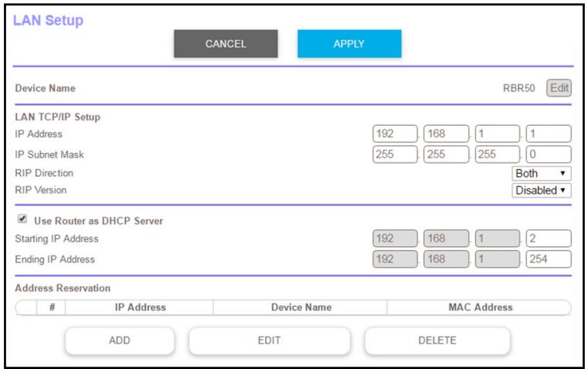Open the RIP Direction dropdown
This screenshot has width=588, height=369.
click(542, 173)
